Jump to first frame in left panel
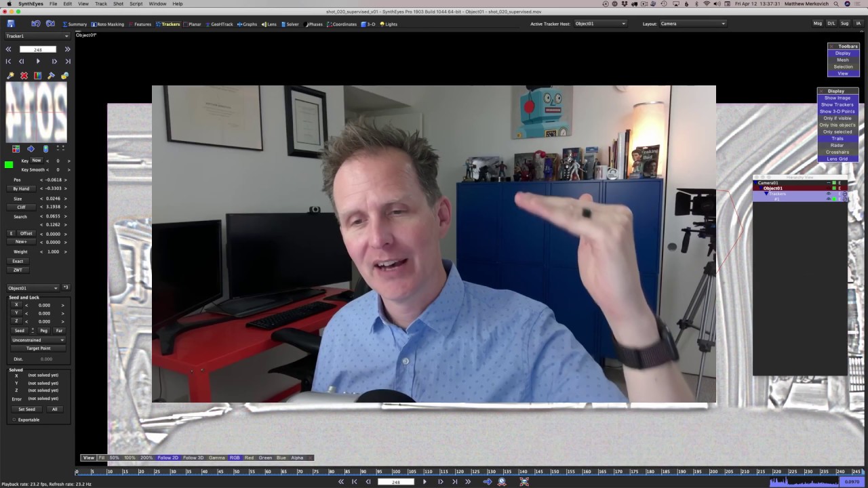Screen dimensions: 868x488 pyautogui.click(x=8, y=61)
